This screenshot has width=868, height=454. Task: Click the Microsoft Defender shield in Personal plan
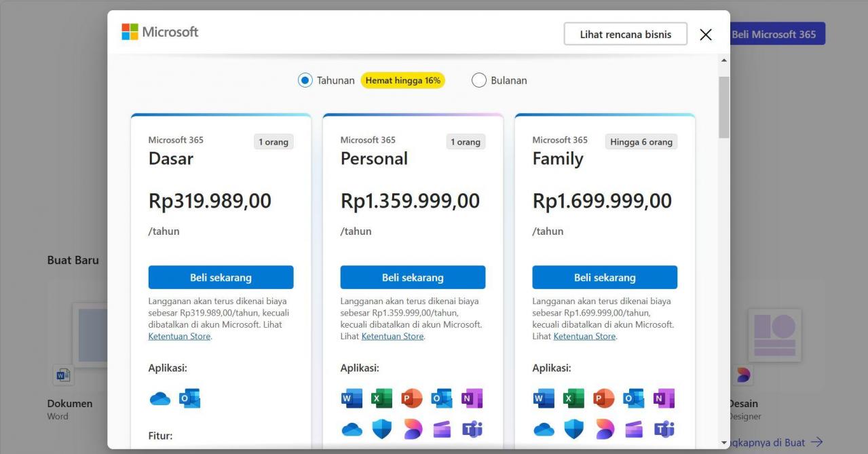tap(382, 429)
